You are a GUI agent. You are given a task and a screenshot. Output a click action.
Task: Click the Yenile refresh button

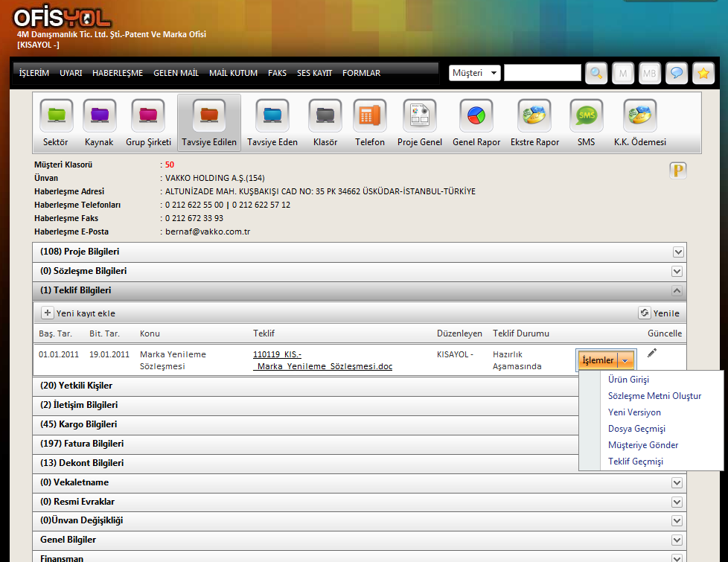click(x=660, y=313)
